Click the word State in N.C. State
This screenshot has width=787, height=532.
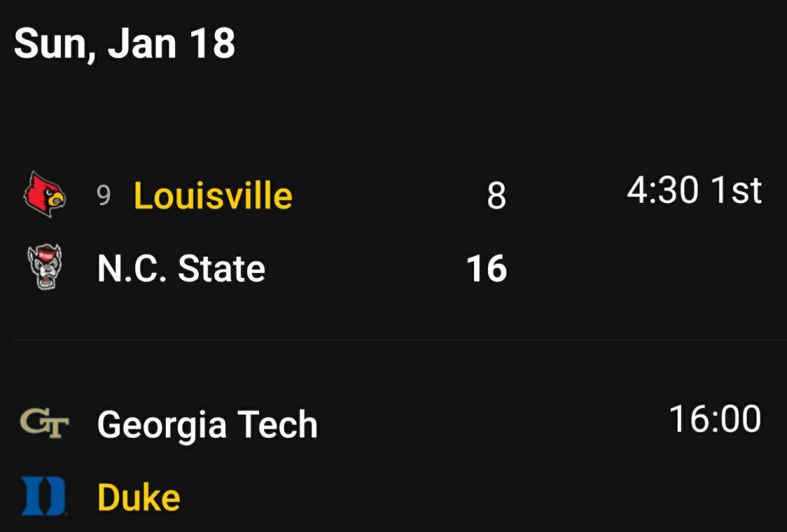pyautogui.click(x=221, y=269)
